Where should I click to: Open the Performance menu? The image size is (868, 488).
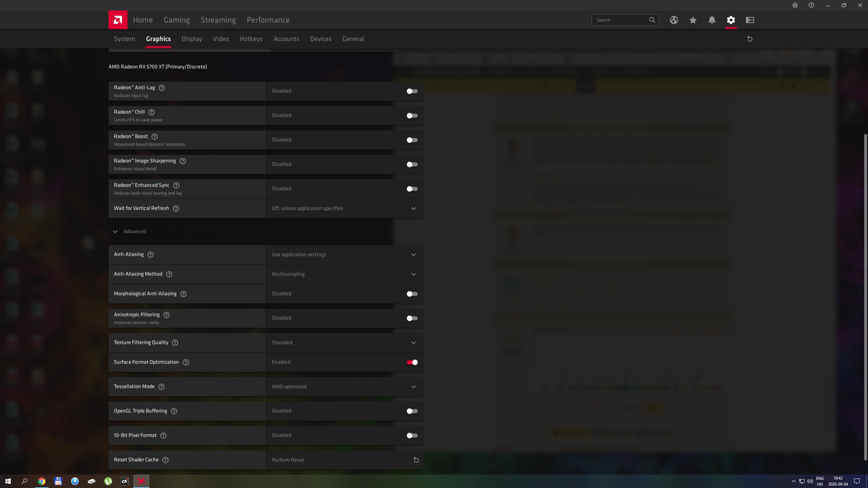(x=268, y=20)
